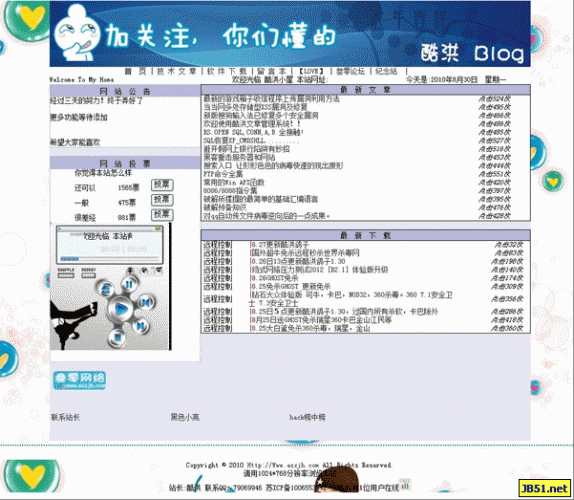
Task: Click the Welcome To My Home text
Action: click(x=82, y=80)
